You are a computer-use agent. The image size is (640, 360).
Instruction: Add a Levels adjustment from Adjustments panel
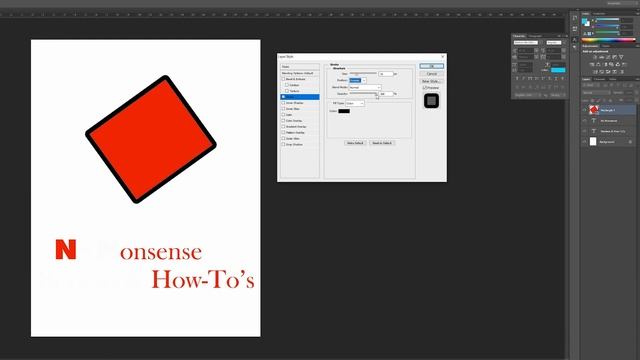602,57
